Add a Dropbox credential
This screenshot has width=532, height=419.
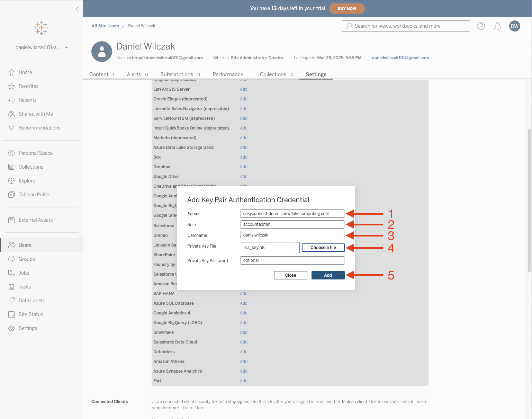click(x=244, y=167)
